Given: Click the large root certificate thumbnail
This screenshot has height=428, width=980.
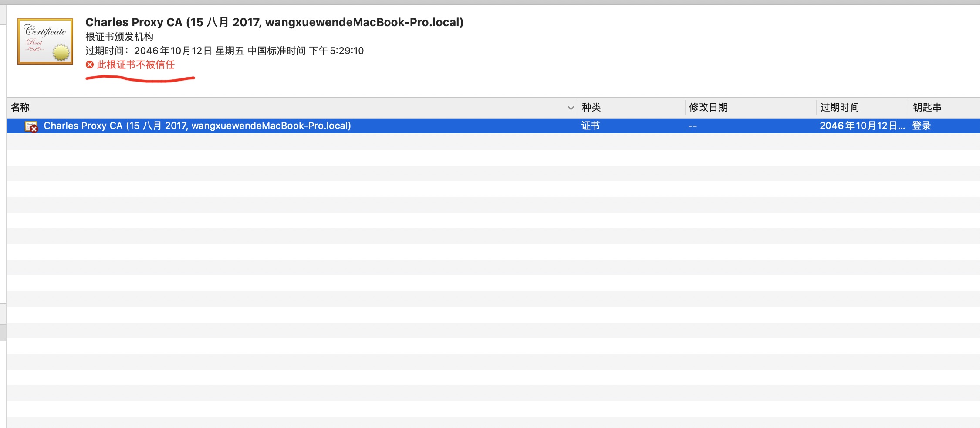Looking at the screenshot, I should [45, 41].
